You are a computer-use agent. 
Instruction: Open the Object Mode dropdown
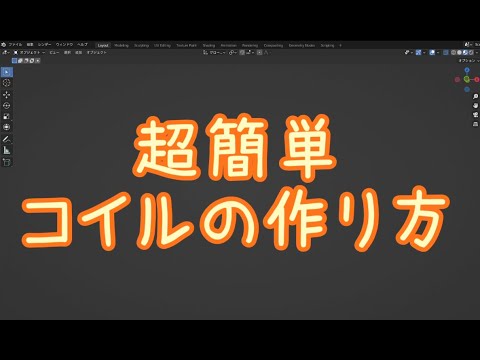[x=29, y=52]
